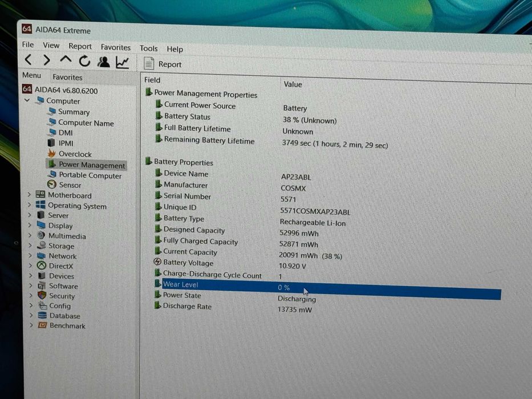Screen dimensions: 532x399
Task: Click the Security shield icon
Action: (x=42, y=295)
